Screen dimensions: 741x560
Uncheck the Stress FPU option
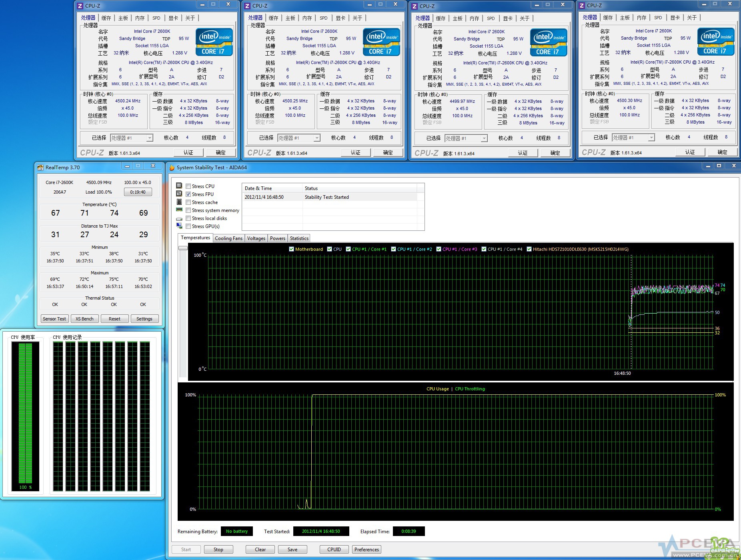coord(188,194)
